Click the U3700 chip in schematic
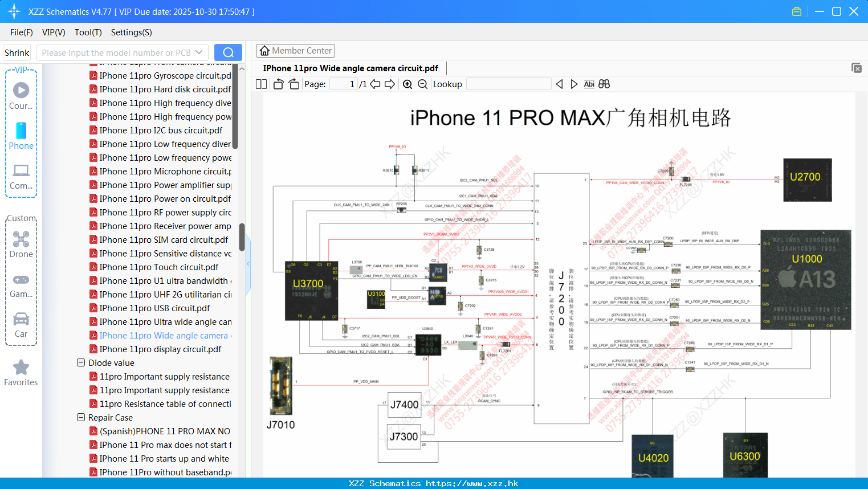The height and width of the screenshot is (489, 868). pyautogui.click(x=311, y=291)
